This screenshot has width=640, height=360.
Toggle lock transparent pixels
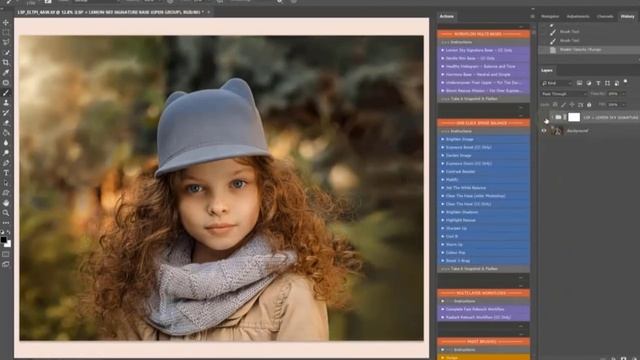click(x=555, y=105)
